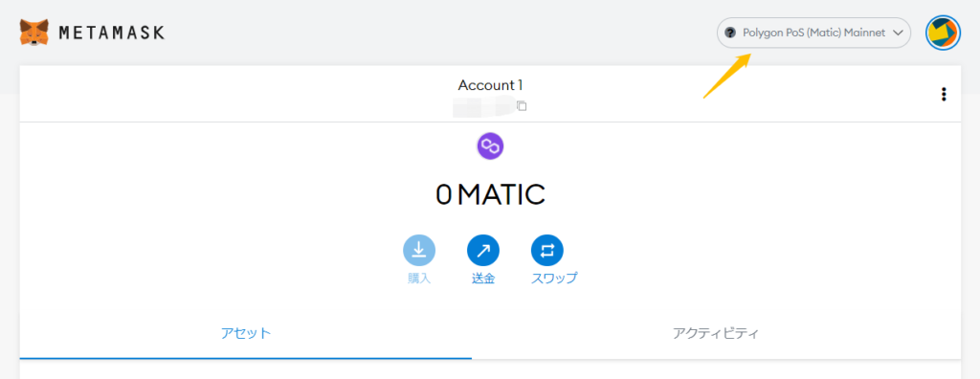980x379 pixels.
Task: Click the METAMASK wordmark text
Action: pyautogui.click(x=112, y=33)
